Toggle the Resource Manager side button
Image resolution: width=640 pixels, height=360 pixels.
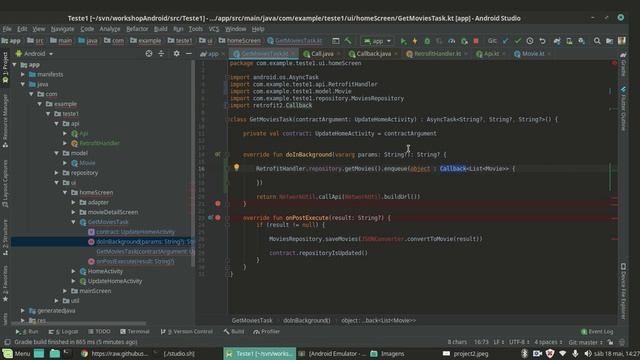point(5,121)
